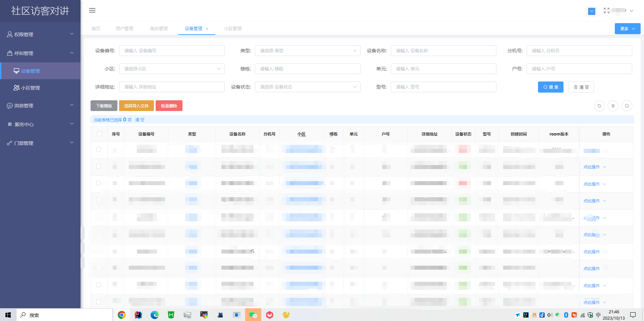The height and width of the screenshot is (321, 644).
Task: Open 点此操作 dropdown in third row
Action: point(595,184)
